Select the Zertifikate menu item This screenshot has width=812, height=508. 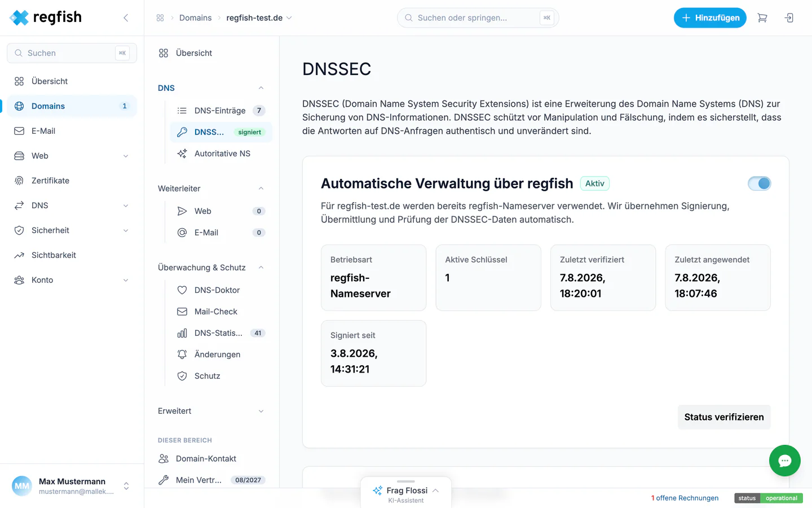pos(72,181)
